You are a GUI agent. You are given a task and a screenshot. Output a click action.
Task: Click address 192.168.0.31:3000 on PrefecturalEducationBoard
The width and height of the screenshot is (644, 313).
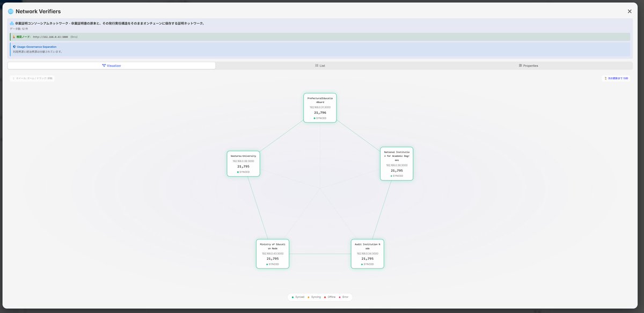[320, 107]
